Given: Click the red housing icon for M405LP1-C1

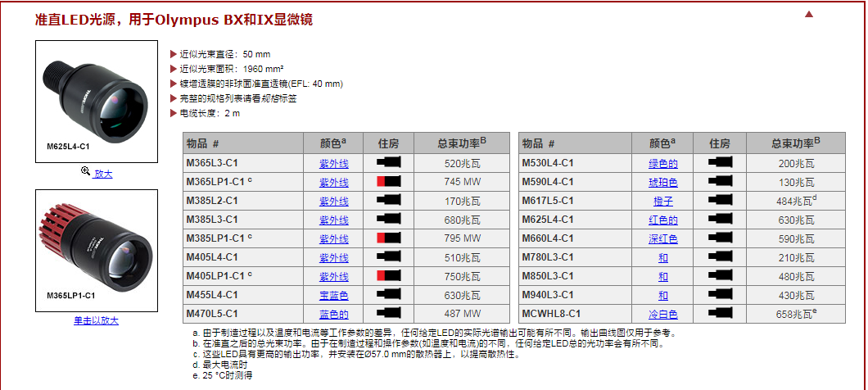Looking at the screenshot, I should tap(388, 276).
